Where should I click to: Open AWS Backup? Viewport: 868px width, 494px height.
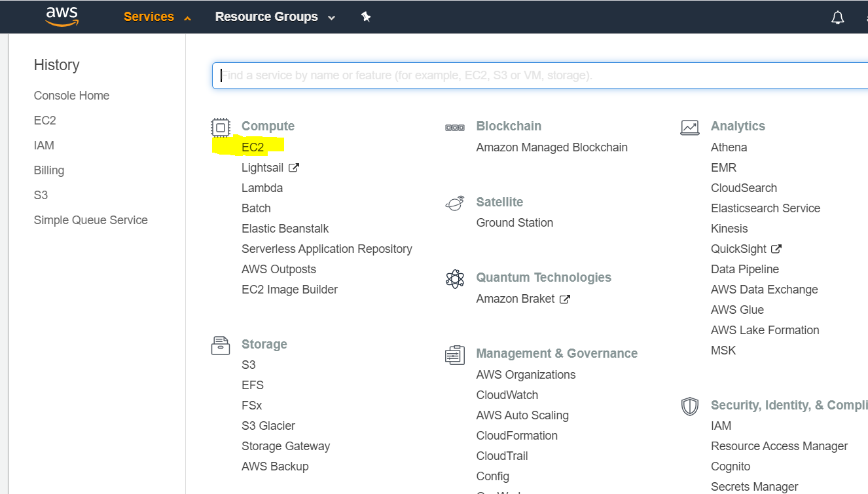pos(275,466)
